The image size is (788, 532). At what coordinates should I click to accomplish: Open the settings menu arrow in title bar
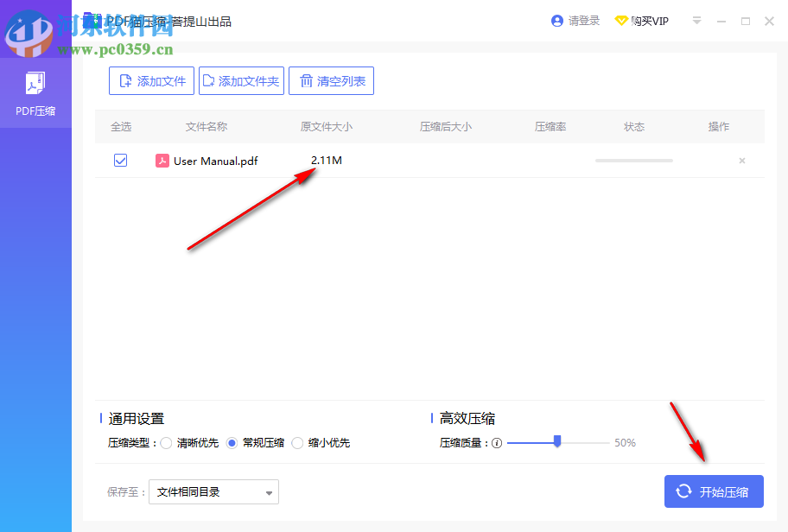[x=696, y=20]
